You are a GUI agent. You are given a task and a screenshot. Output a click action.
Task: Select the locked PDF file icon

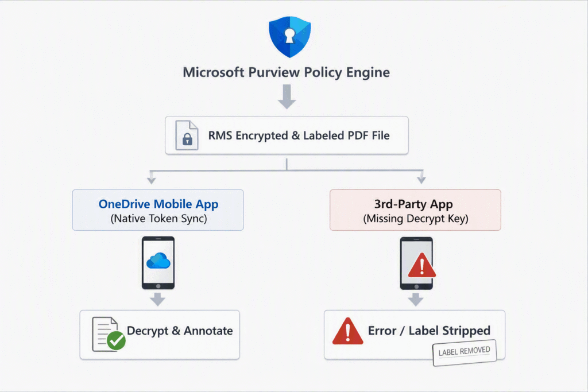coord(187,135)
